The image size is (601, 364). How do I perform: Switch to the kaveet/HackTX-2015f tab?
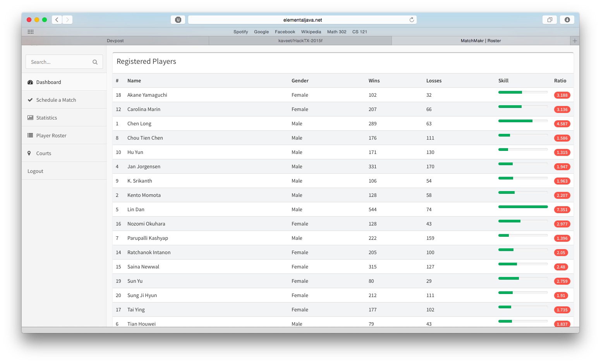tap(300, 41)
